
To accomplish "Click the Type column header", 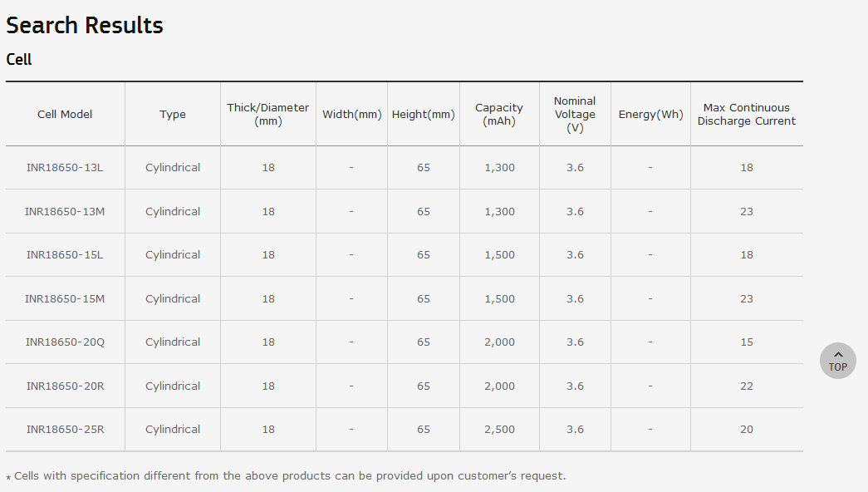I will pos(173,114).
